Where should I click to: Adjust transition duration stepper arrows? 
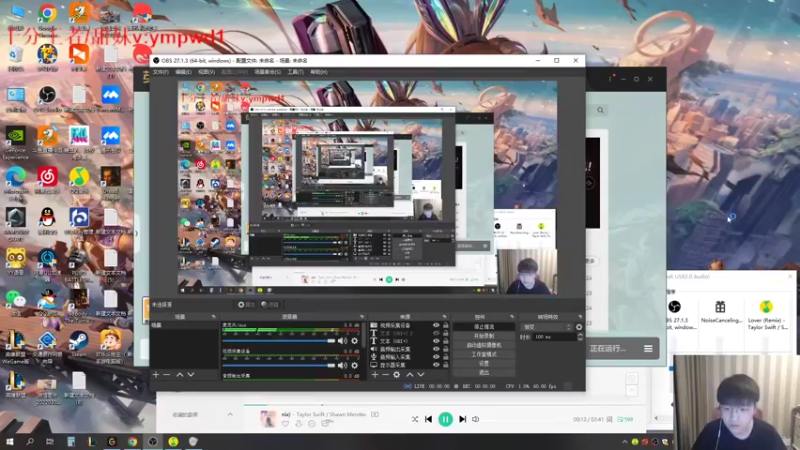point(580,337)
